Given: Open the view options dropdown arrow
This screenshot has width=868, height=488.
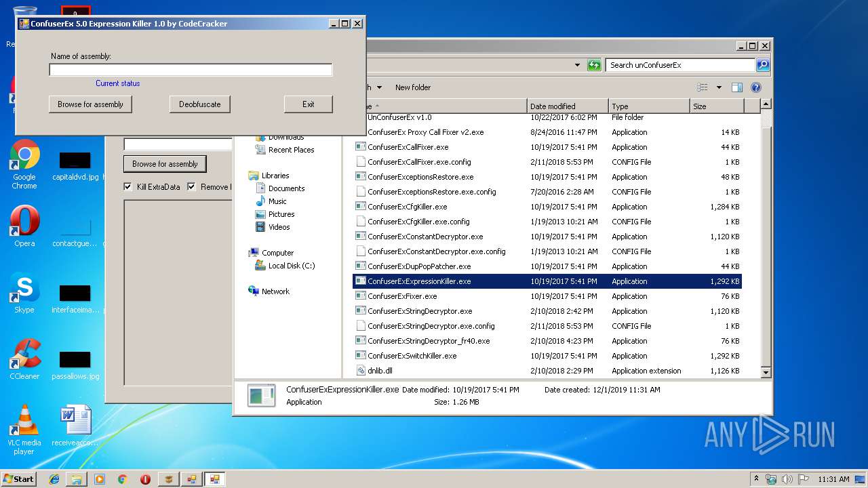Looking at the screenshot, I should coord(719,87).
